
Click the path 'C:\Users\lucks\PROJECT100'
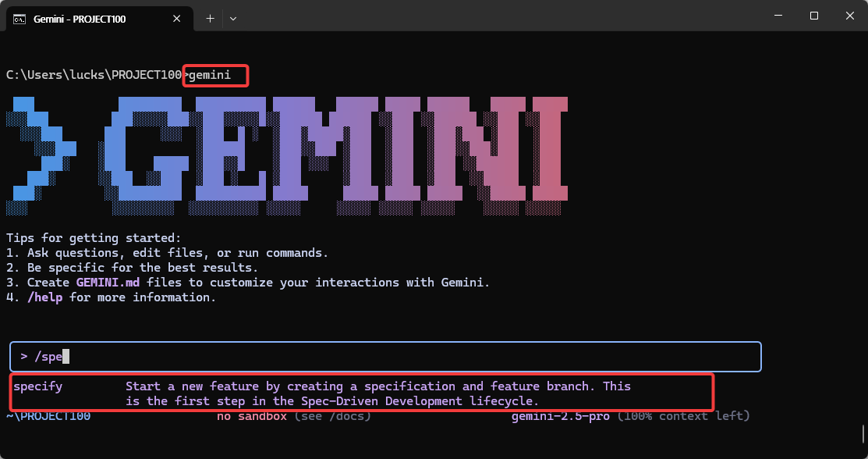(x=94, y=75)
